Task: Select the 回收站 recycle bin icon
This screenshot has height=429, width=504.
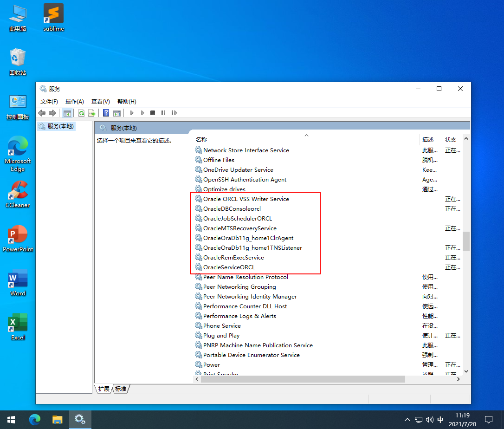Action: 18,62
